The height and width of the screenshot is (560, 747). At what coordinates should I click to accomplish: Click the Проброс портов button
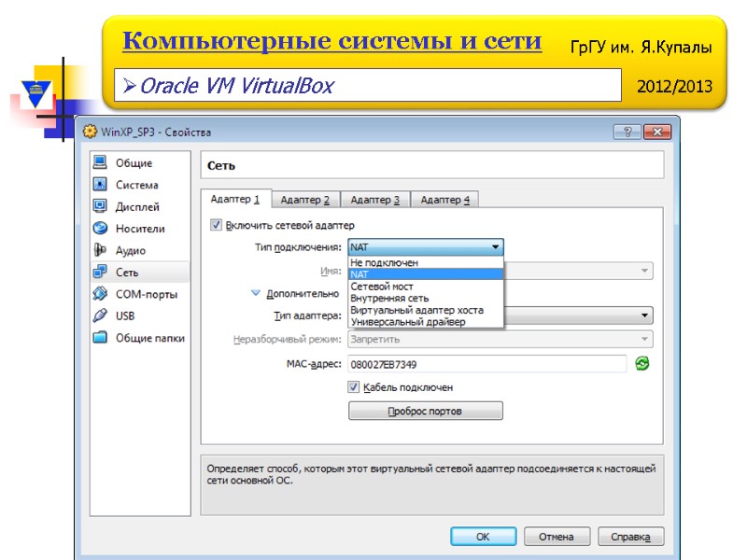pos(426,411)
